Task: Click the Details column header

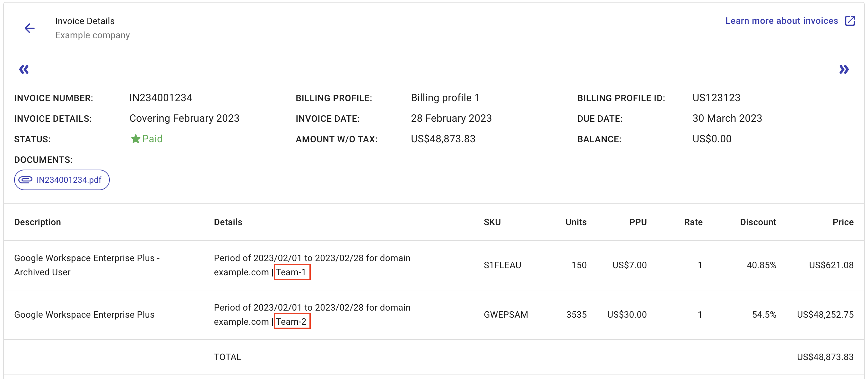Action: 228,222
